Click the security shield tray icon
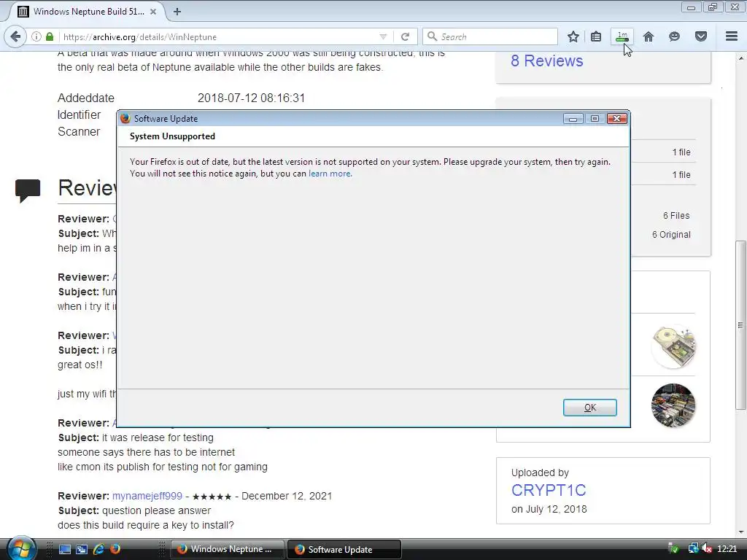Viewport: 747px width, 560px height. [673, 549]
